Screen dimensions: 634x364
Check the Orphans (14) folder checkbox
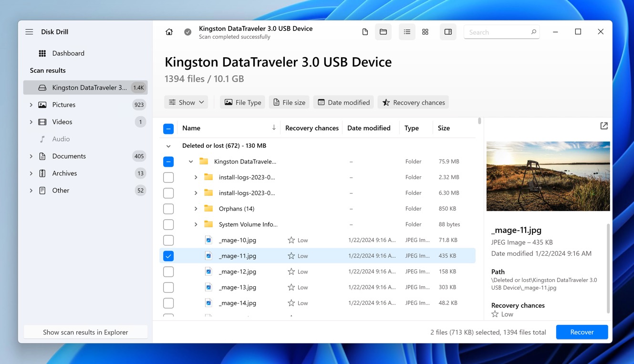coord(168,209)
